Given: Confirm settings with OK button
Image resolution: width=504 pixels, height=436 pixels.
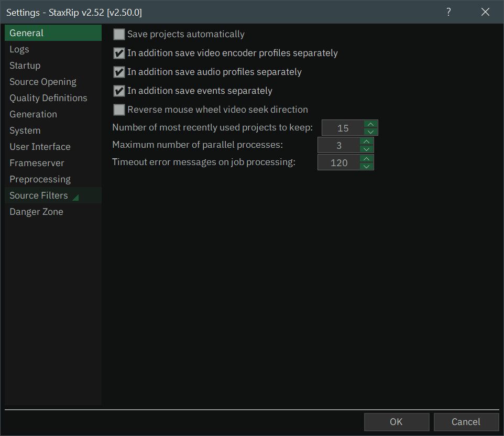Looking at the screenshot, I should tap(397, 422).
